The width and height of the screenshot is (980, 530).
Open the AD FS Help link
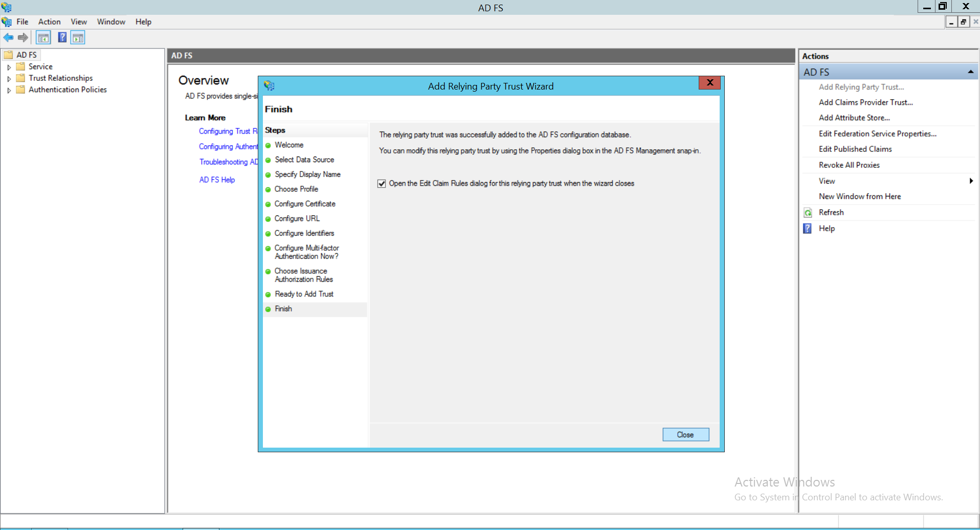(217, 180)
